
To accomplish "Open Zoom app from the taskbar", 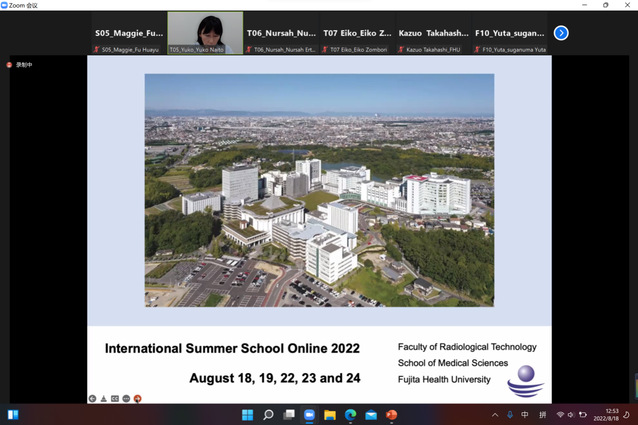I will click(x=309, y=414).
